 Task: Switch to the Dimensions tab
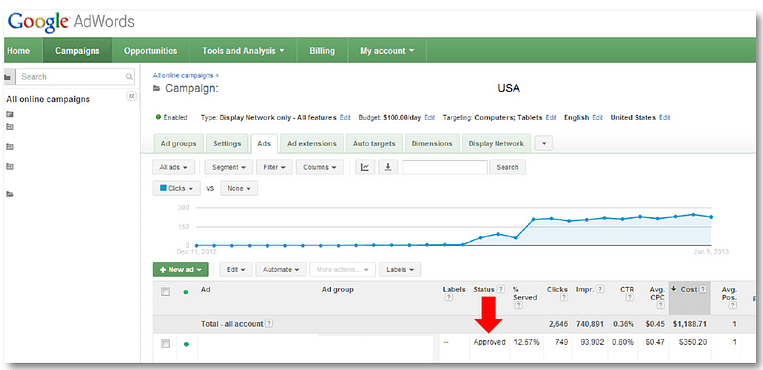coord(432,144)
